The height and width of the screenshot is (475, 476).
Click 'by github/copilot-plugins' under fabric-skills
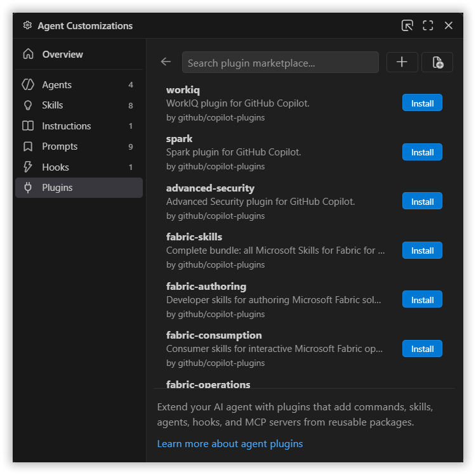tap(215, 265)
